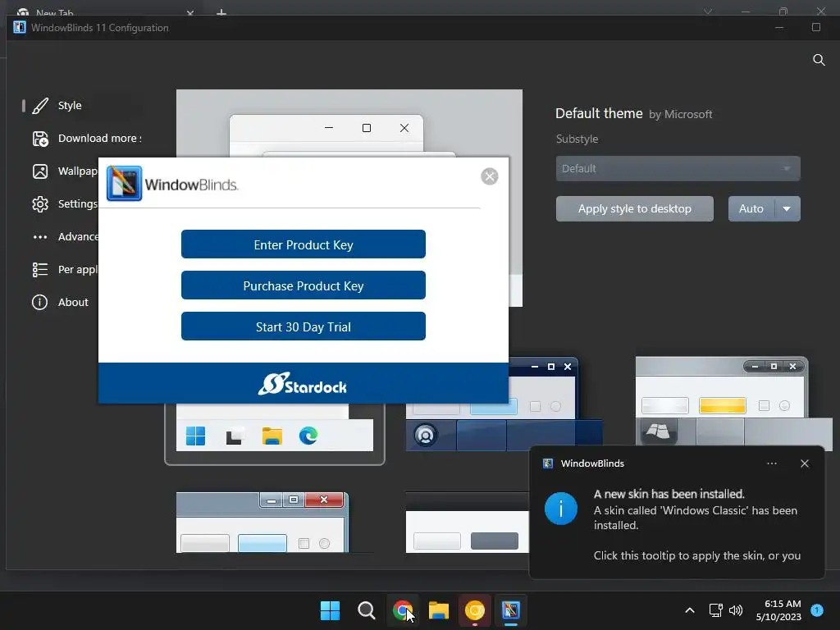Select the dark titlebar style thumbnail
This screenshot has height=630, width=840.
click(467, 523)
